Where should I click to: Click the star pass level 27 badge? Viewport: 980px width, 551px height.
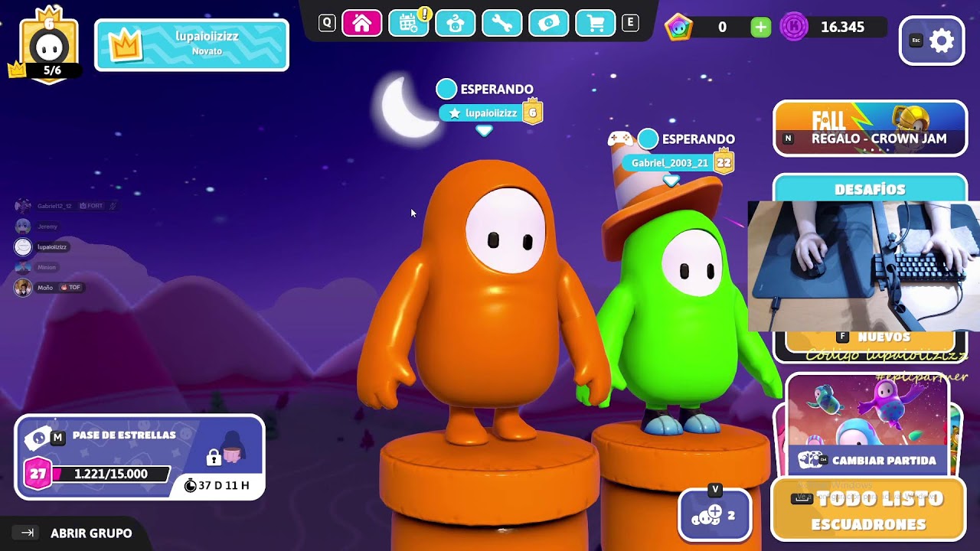coord(38,474)
